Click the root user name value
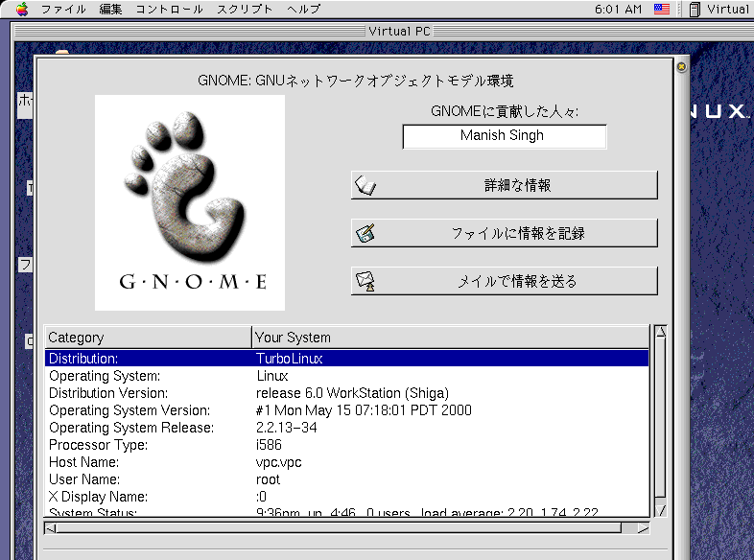The height and width of the screenshot is (560, 754). (268, 479)
